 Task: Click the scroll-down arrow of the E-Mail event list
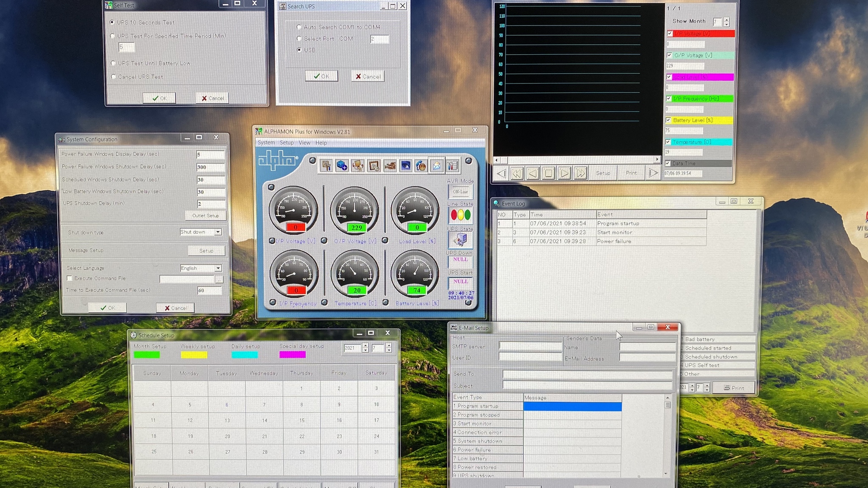point(666,473)
